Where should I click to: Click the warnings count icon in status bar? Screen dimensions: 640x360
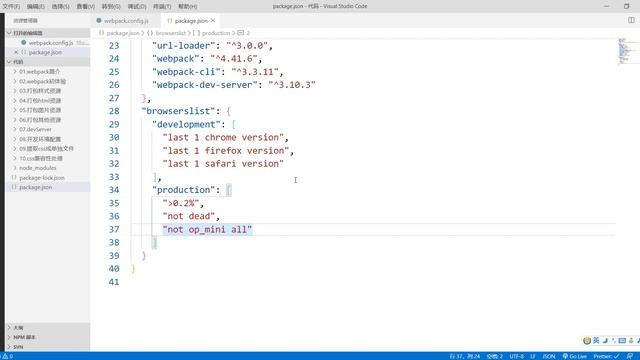tap(5, 356)
